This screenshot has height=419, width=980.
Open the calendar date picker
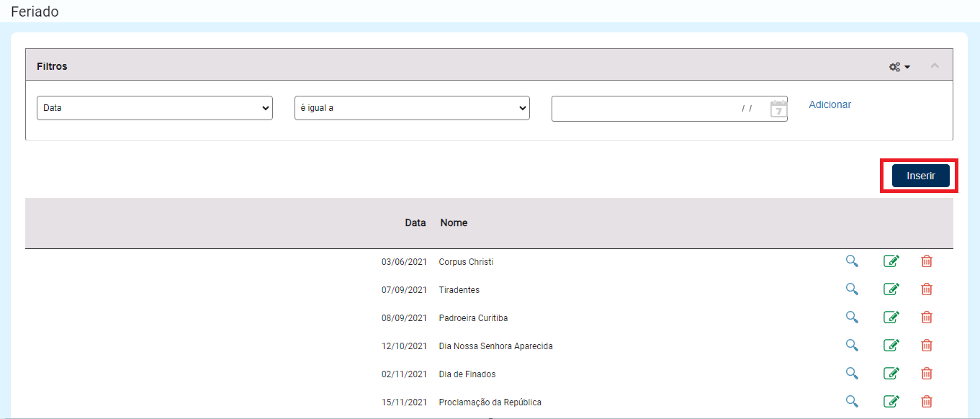click(x=778, y=109)
